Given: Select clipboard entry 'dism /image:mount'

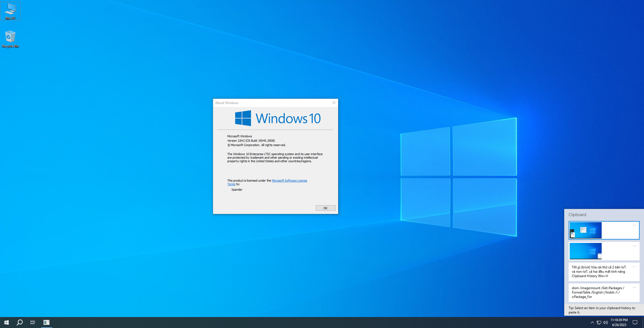Looking at the screenshot, I should point(604,292).
